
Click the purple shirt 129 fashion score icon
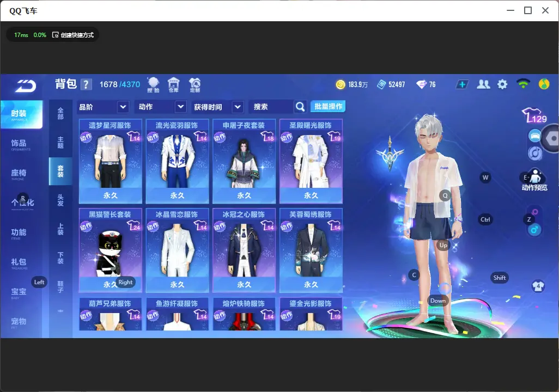534,115
